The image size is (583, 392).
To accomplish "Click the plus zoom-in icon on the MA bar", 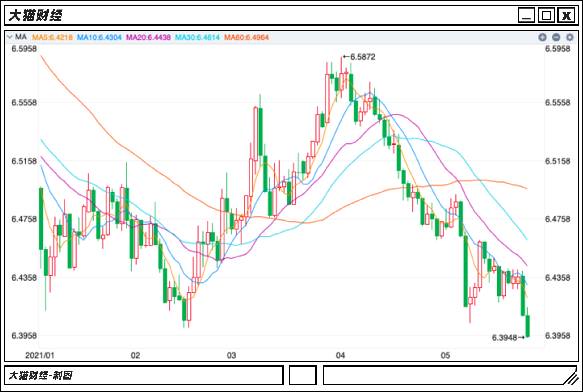I will click(542, 37).
